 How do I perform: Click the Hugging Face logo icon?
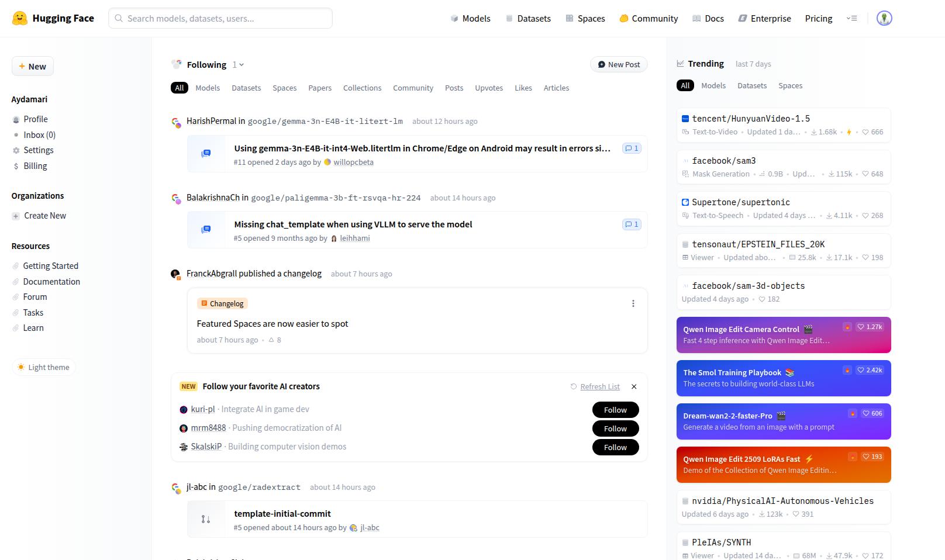tap(20, 18)
